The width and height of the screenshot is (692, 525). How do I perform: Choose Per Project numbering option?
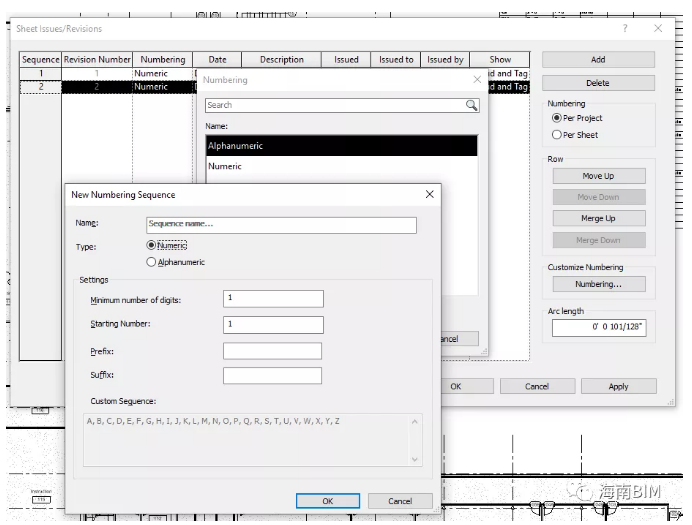coord(557,118)
